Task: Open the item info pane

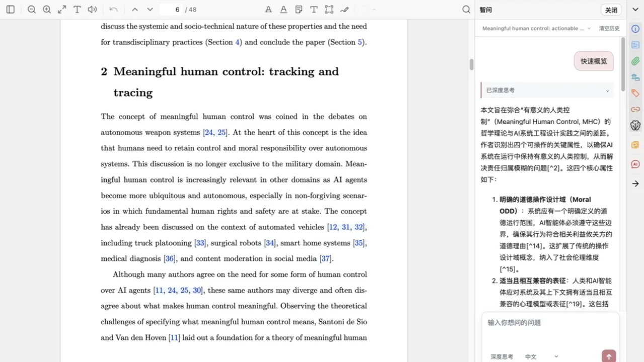Action: coord(635,29)
